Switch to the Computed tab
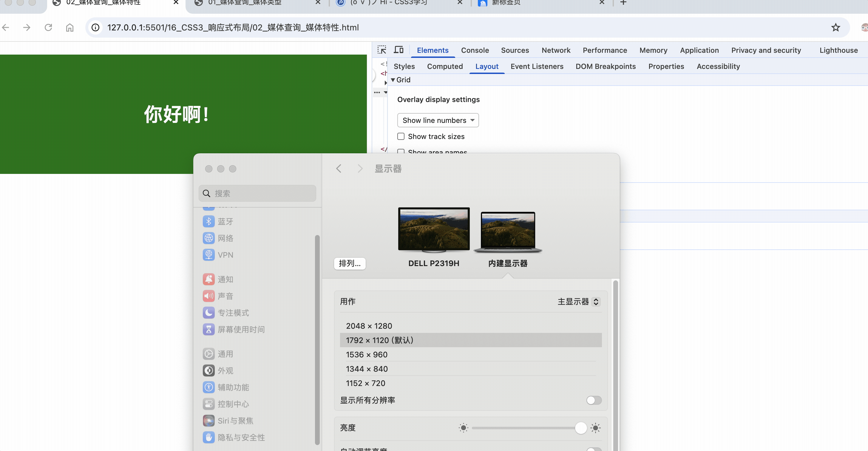868x451 pixels. coord(444,67)
